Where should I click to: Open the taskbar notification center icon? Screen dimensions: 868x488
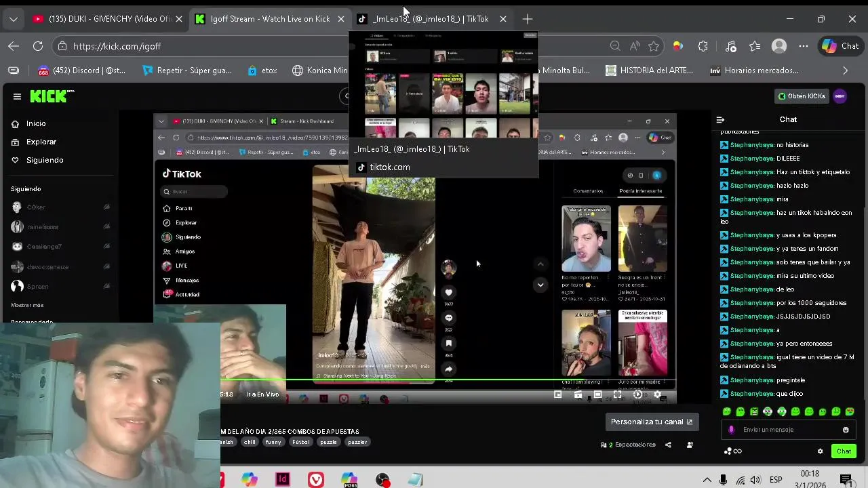[846, 480]
